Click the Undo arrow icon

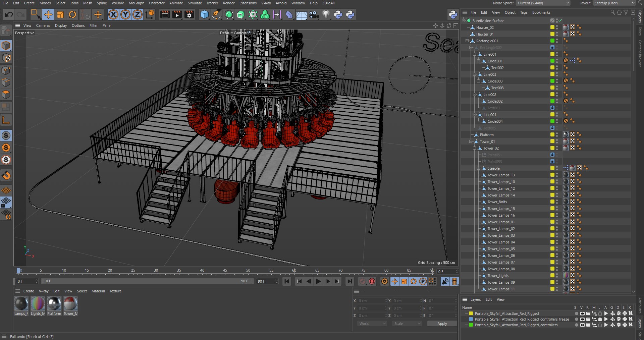click(9, 14)
